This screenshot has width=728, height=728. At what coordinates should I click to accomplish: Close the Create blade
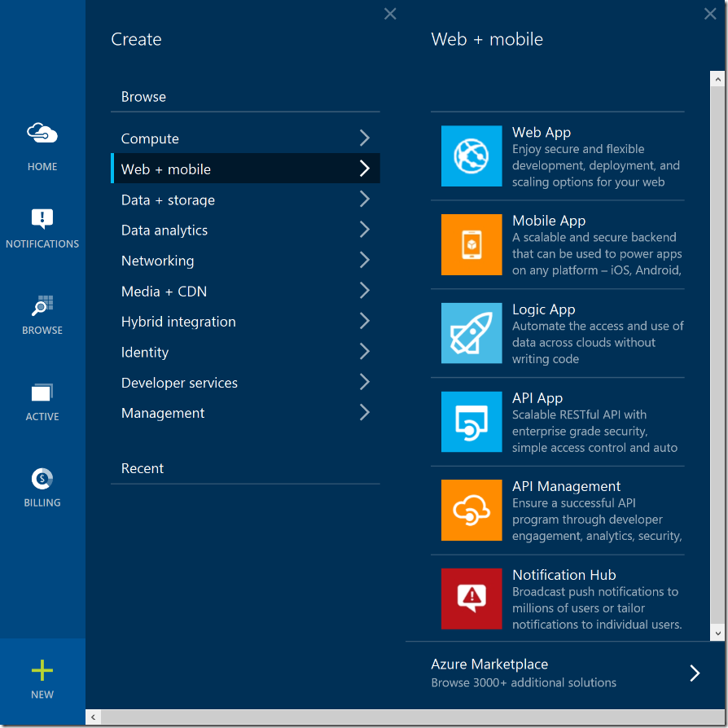[x=390, y=14]
